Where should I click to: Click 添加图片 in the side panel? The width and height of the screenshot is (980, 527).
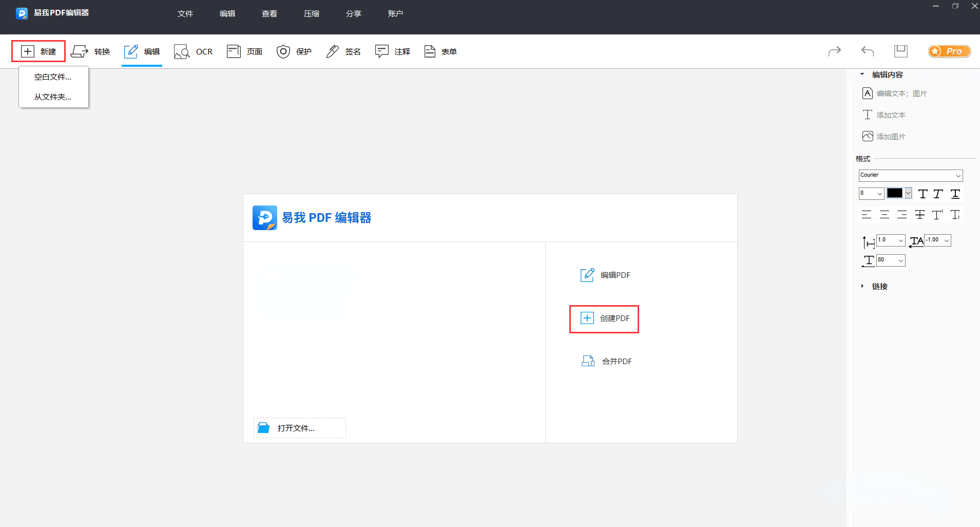tap(884, 137)
